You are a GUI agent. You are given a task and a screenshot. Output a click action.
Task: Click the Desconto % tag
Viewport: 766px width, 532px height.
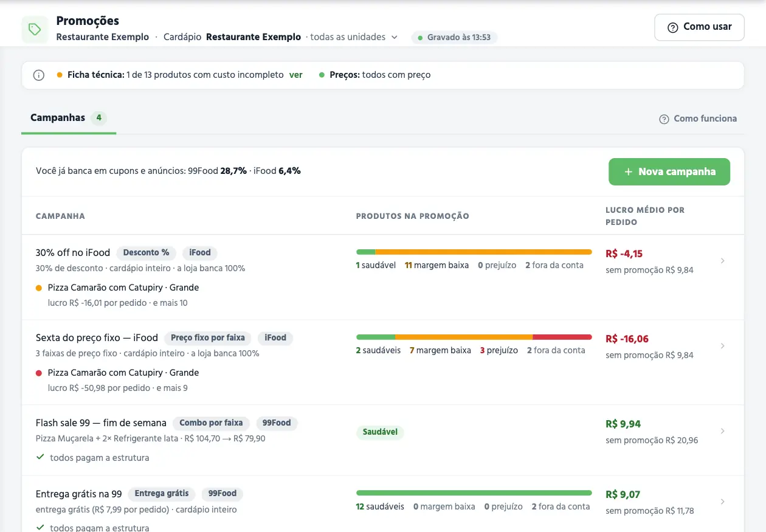point(146,253)
